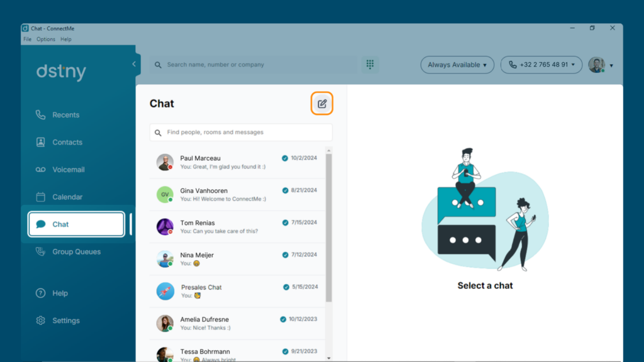Click the user profile picture
Image resolution: width=644 pixels, height=362 pixels.
[x=597, y=65]
